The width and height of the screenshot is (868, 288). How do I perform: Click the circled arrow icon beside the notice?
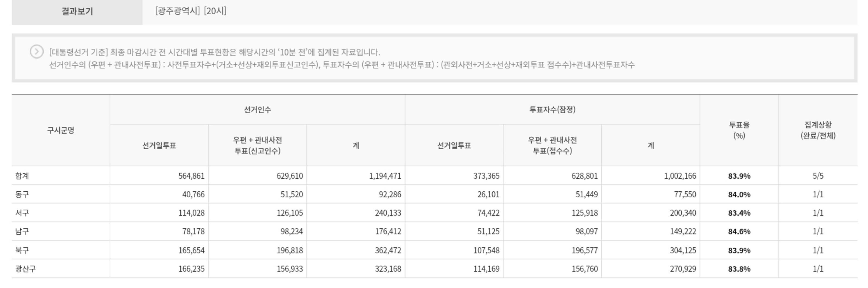click(x=36, y=52)
